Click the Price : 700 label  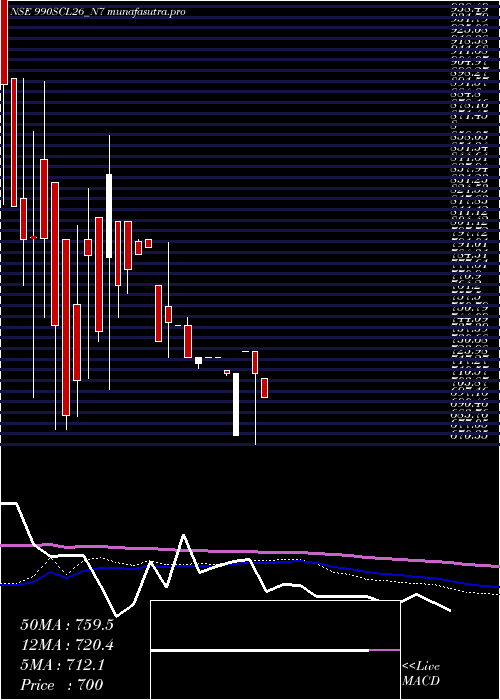click(61, 685)
